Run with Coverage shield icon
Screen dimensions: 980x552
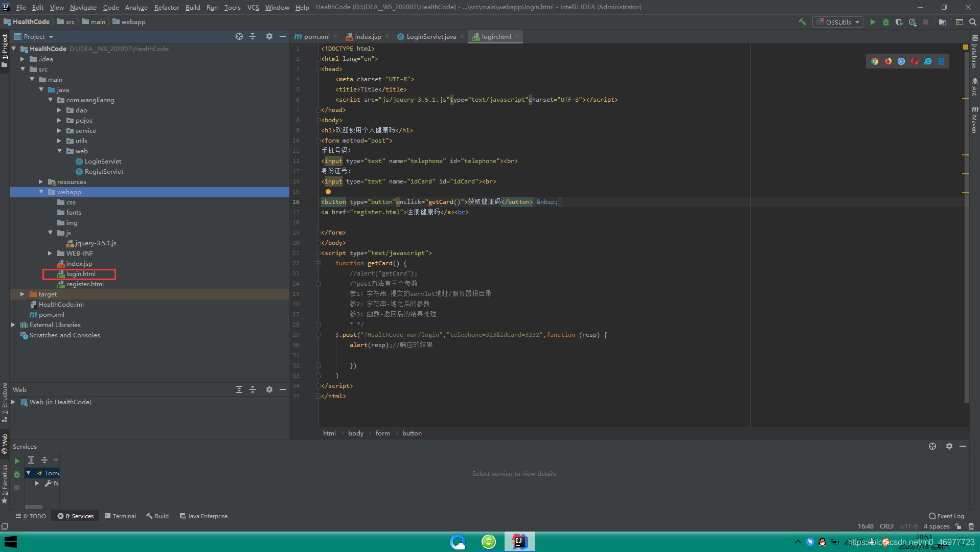[x=899, y=22]
